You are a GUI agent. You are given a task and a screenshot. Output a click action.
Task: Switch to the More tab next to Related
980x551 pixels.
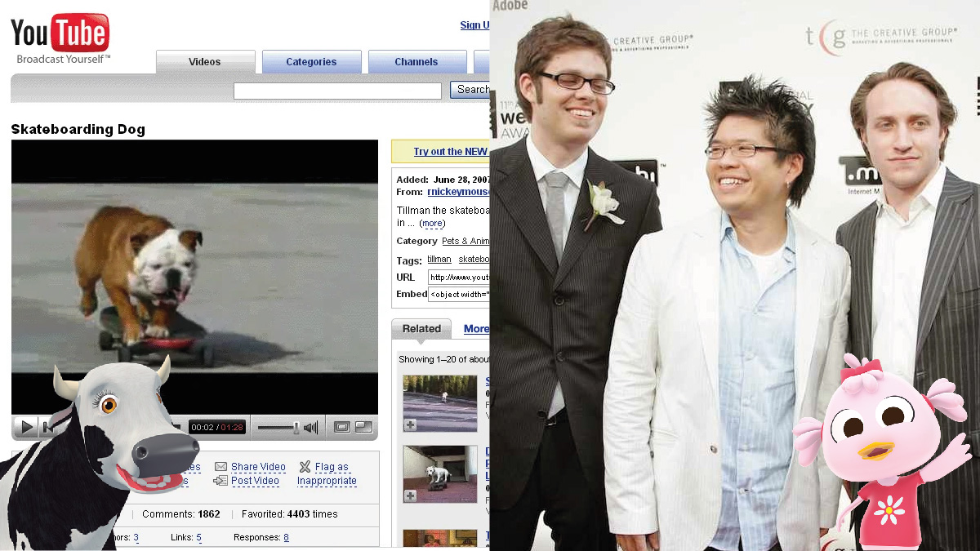point(476,329)
